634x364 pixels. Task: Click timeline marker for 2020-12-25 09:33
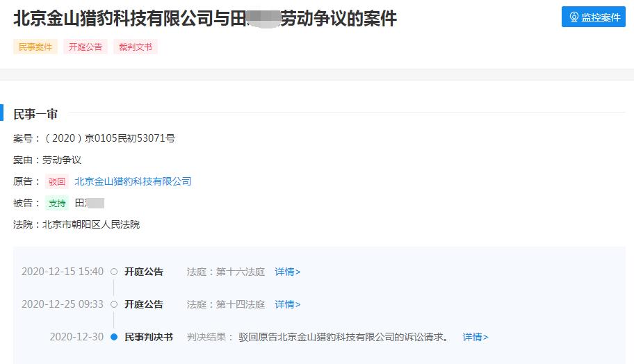point(114,304)
